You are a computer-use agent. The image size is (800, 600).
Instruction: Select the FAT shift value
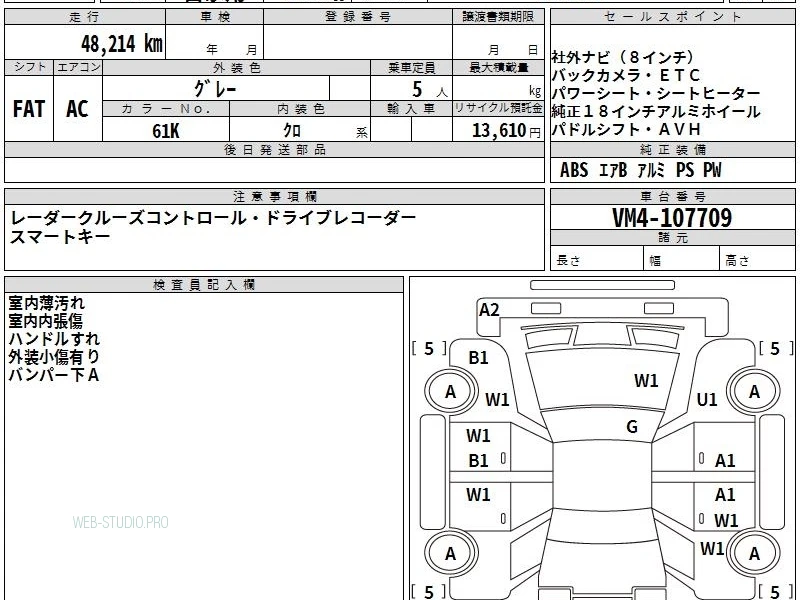[x=29, y=109]
